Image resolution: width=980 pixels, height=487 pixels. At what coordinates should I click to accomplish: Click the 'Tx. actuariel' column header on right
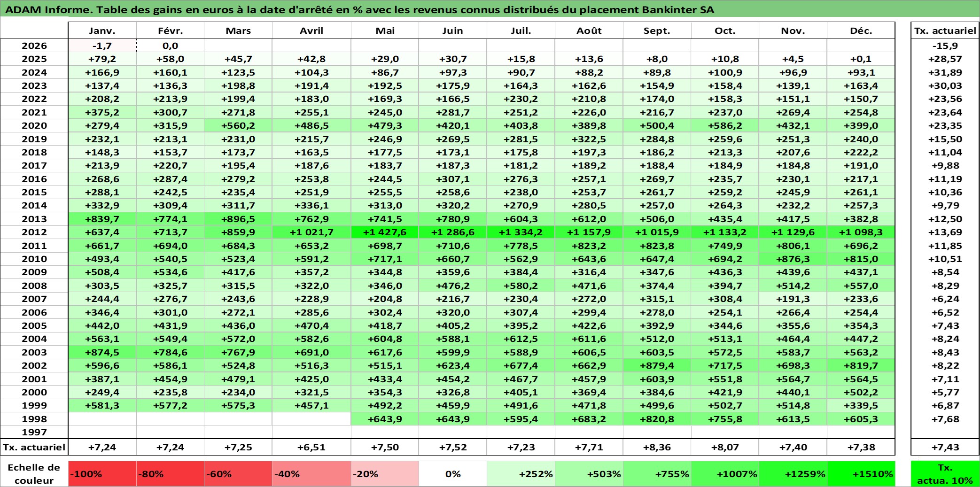click(945, 31)
